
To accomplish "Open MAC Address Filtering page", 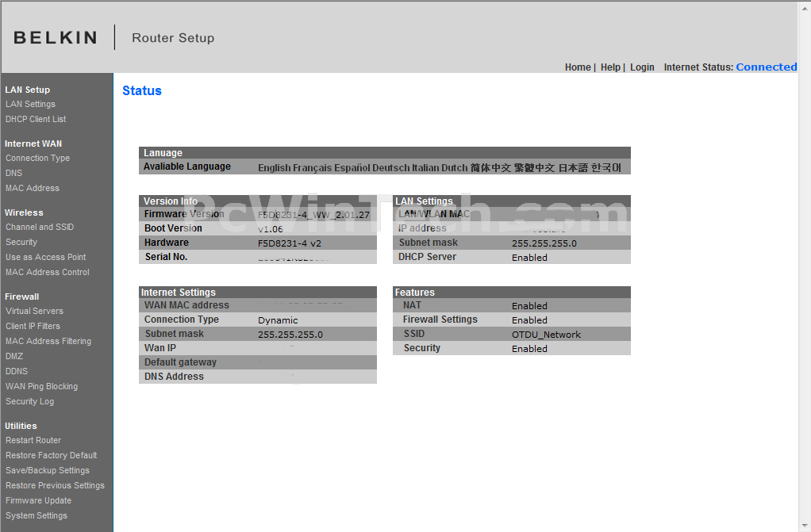I will click(48, 341).
